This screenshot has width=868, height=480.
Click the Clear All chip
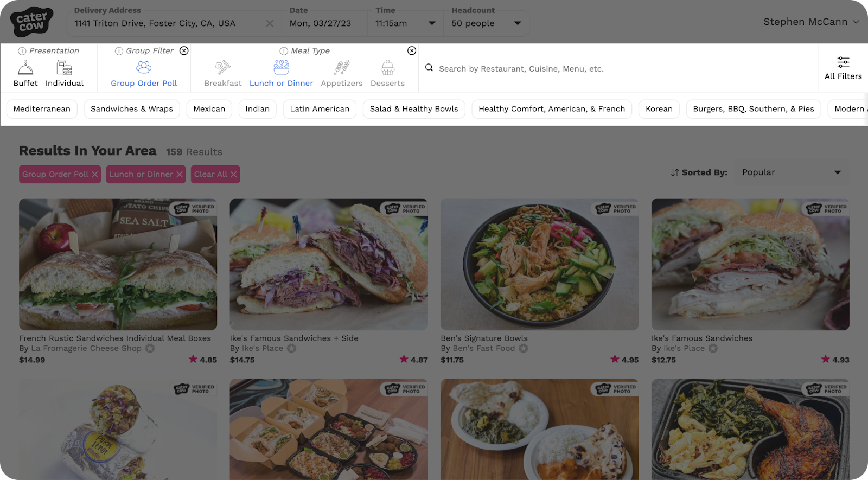pyautogui.click(x=215, y=174)
